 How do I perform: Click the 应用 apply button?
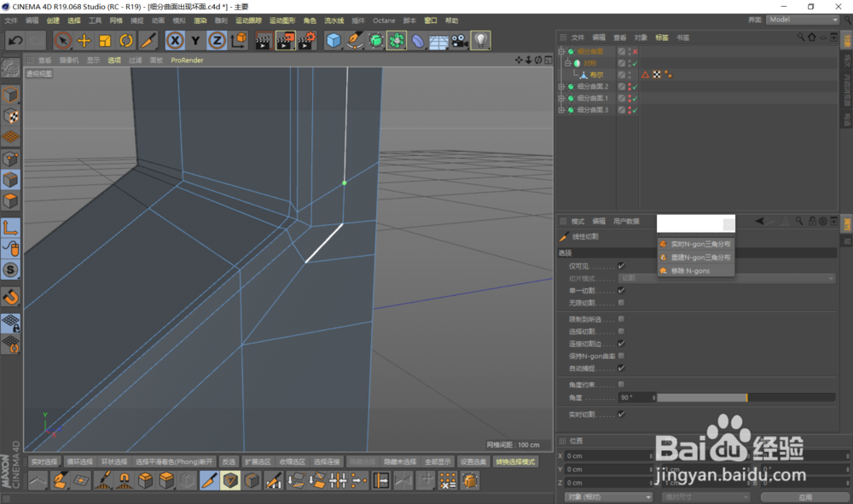click(805, 497)
